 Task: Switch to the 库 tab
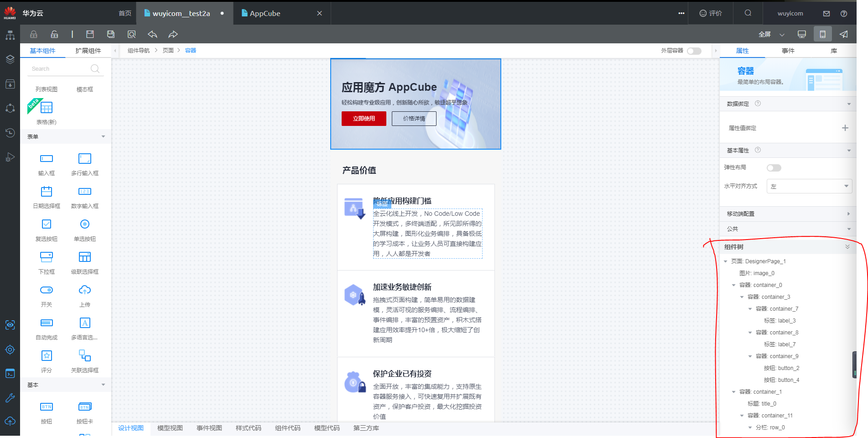point(834,51)
